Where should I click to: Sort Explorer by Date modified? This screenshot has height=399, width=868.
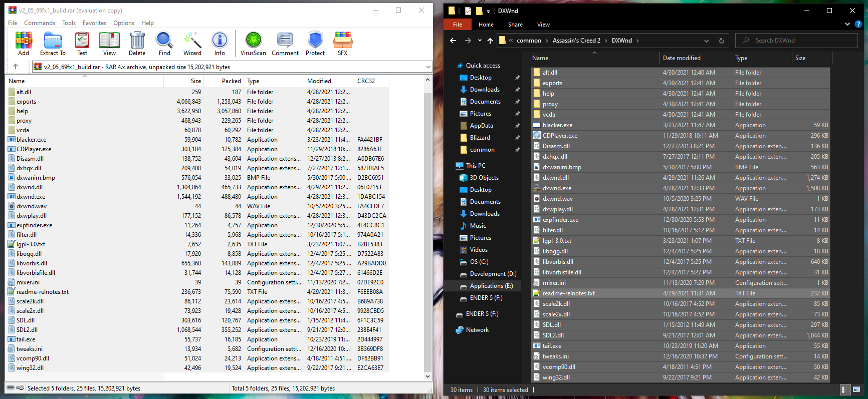[x=696, y=58]
